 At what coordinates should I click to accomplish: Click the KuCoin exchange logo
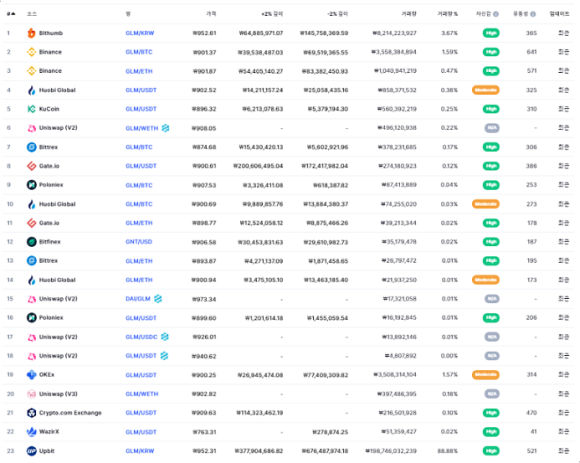click(x=31, y=109)
